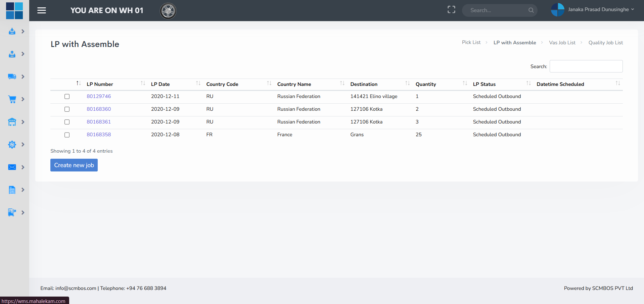Open the shopping cart sidebar icon
Image resolution: width=644 pixels, height=304 pixels.
pos(12,99)
